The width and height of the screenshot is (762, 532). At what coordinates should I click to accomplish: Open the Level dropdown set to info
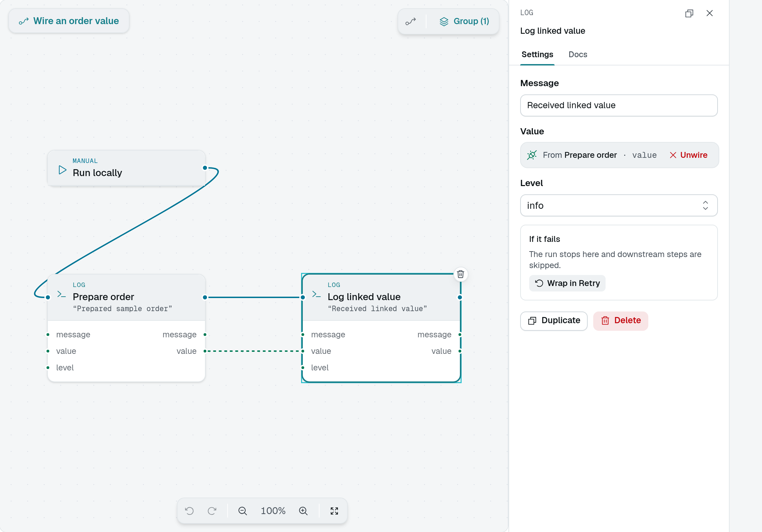tap(619, 205)
